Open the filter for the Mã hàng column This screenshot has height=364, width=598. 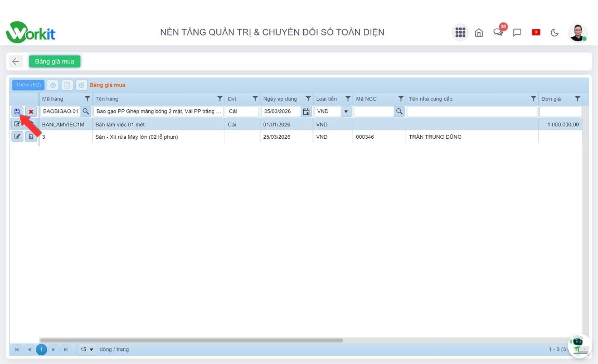pos(87,99)
